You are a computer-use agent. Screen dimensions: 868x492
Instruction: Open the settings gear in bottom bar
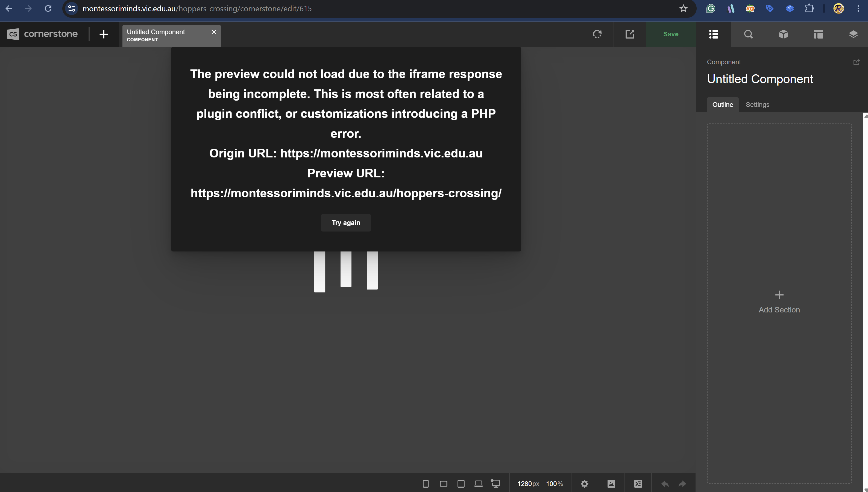pos(585,484)
